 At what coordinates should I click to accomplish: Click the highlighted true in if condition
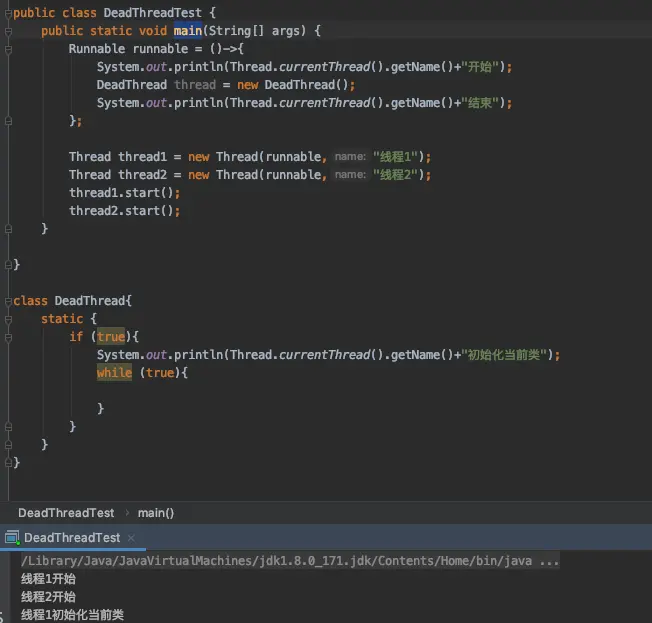coord(111,336)
